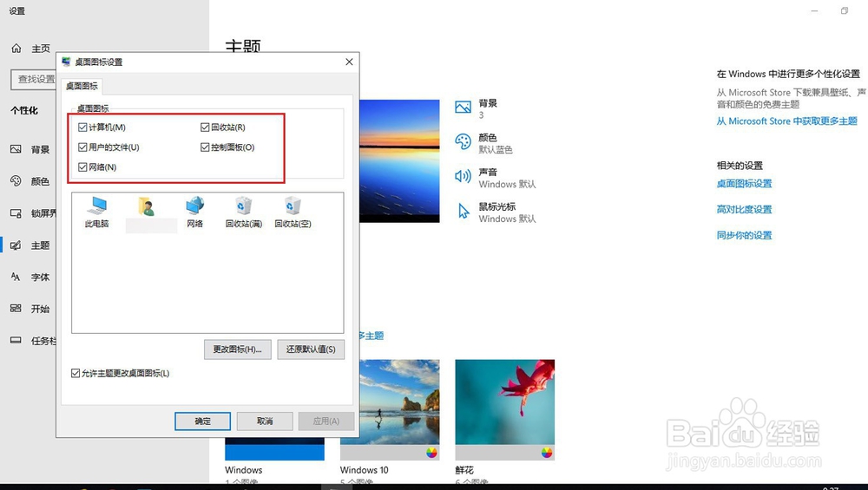Open 颜色 colors in Settings sidebar
The width and height of the screenshot is (868, 490).
pyautogui.click(x=30, y=181)
